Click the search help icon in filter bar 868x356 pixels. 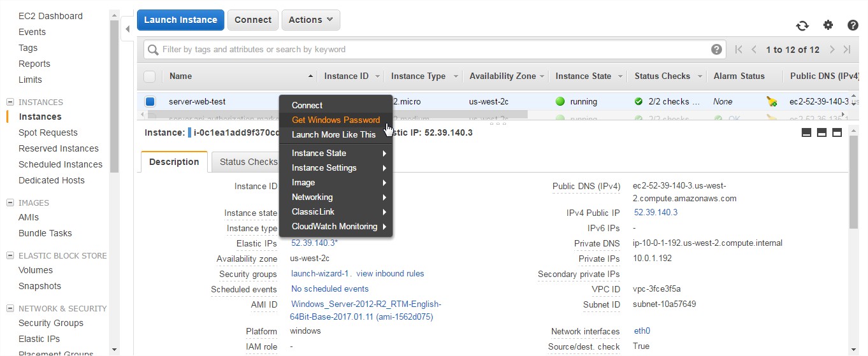716,50
